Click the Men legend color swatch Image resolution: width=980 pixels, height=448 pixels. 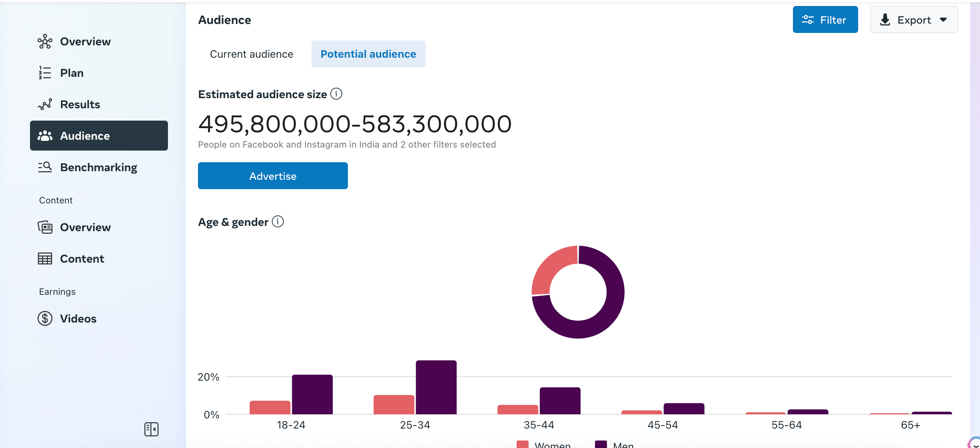[601, 444]
